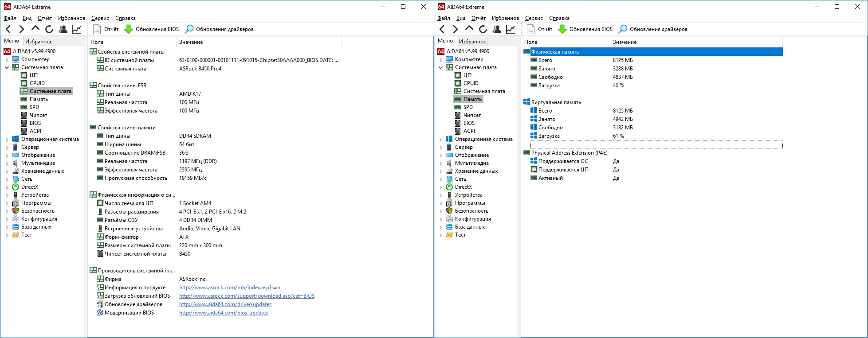The image size is (868, 338).
Task: Select Безопасность in right window tree
Action: tap(471, 211)
